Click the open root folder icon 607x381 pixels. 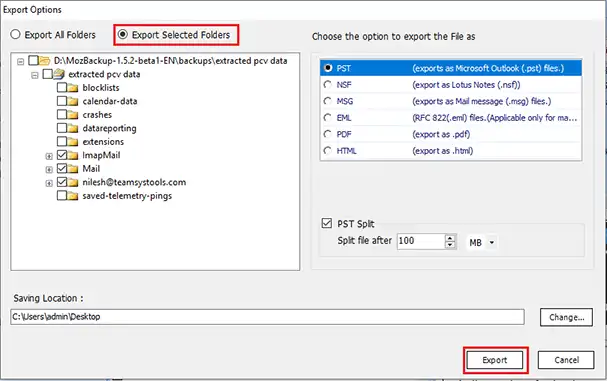(45, 60)
